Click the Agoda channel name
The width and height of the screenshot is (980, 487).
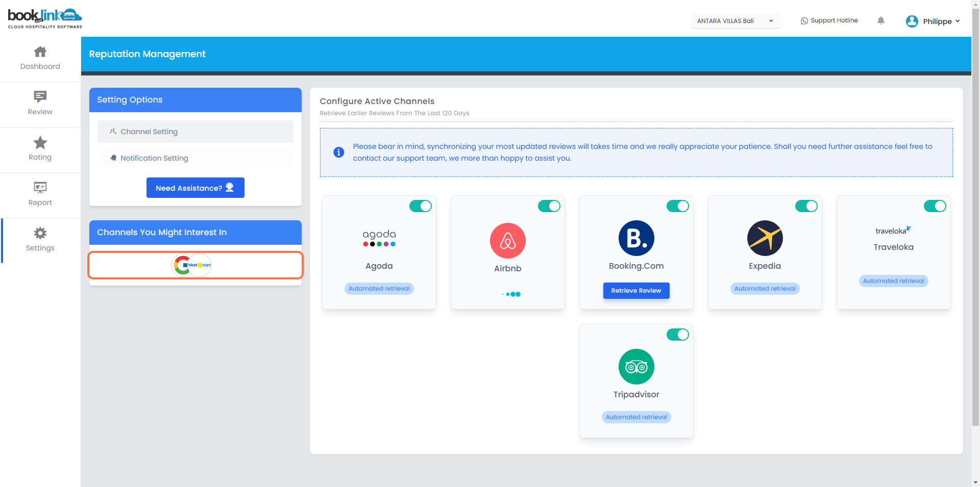pyautogui.click(x=379, y=266)
